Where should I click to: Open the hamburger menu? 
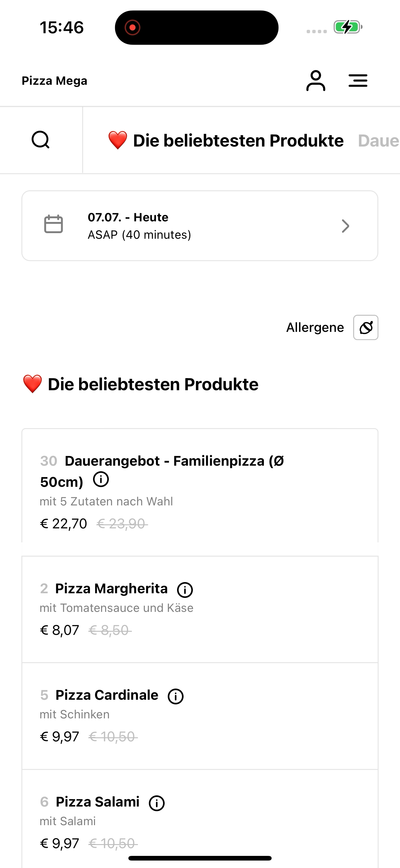click(358, 80)
